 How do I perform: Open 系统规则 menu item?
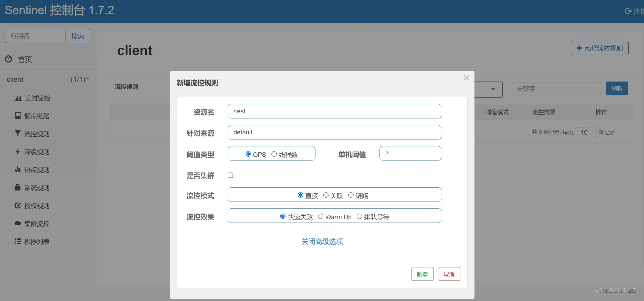37,188
